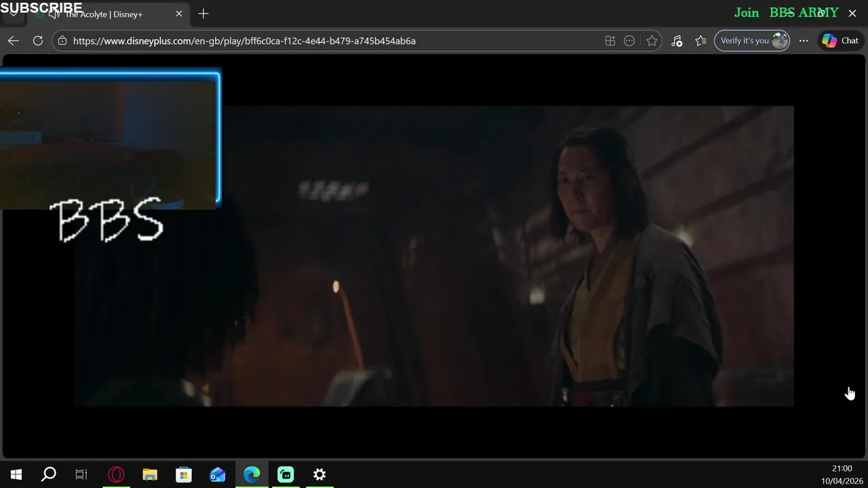The height and width of the screenshot is (488, 868).
Task: Open Edge Settings and more menu
Action: pos(804,41)
